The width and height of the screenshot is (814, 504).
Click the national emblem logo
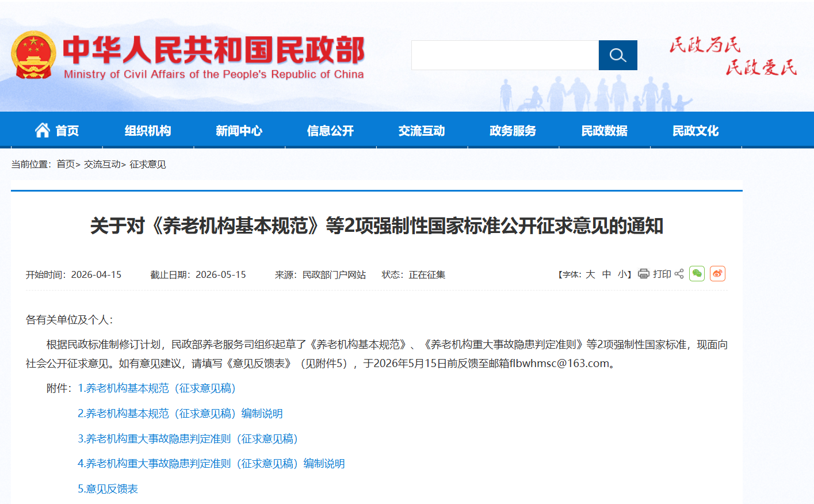(x=33, y=55)
